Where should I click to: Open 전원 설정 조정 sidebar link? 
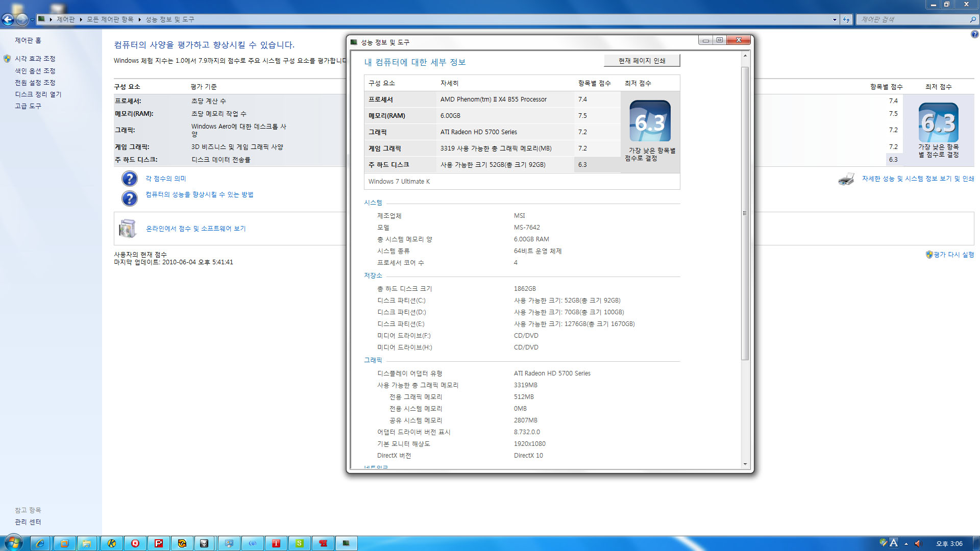coord(35,83)
